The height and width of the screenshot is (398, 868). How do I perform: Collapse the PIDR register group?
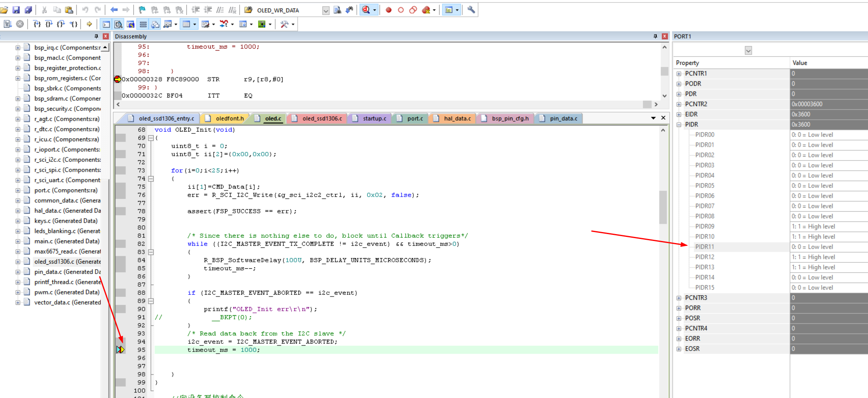pos(679,125)
